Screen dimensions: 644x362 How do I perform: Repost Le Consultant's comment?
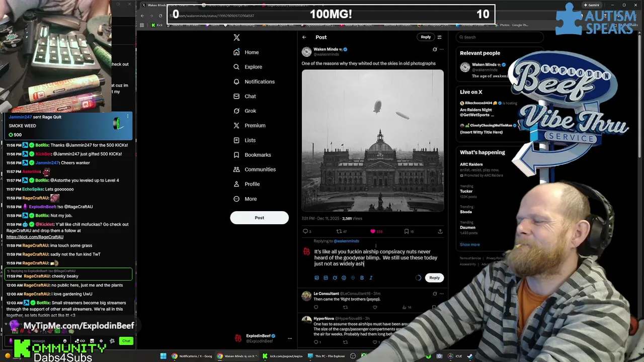345,307
